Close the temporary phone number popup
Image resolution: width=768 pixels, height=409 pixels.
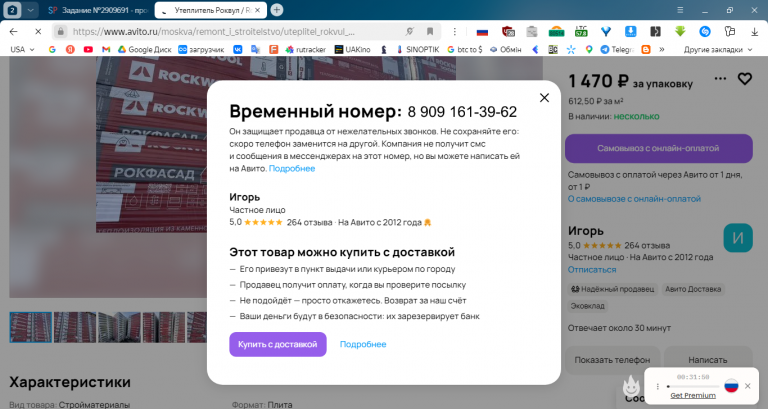click(x=544, y=97)
